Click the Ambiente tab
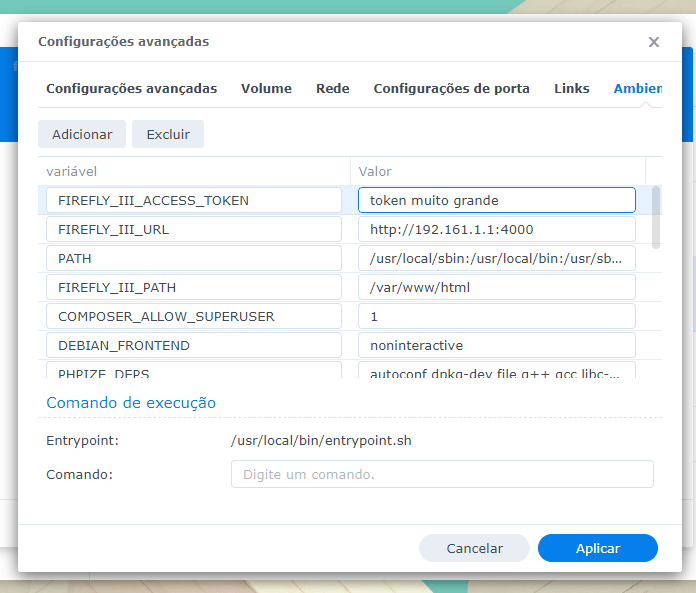This screenshot has width=696, height=593. (x=637, y=89)
